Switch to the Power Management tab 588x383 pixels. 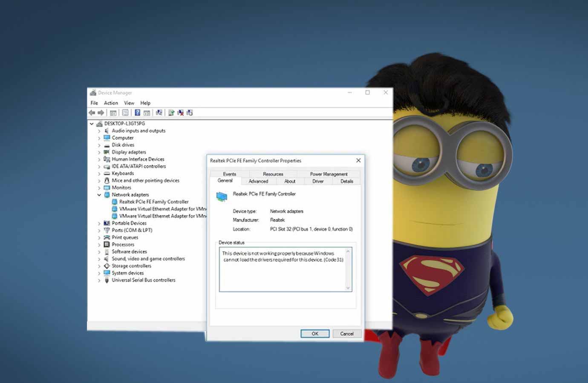329,174
